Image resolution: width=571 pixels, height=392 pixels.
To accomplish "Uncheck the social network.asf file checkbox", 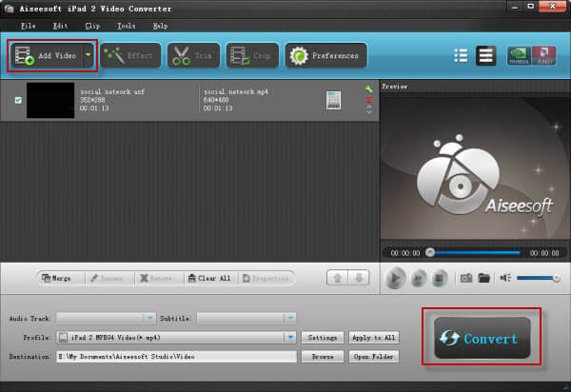I will click(x=18, y=100).
